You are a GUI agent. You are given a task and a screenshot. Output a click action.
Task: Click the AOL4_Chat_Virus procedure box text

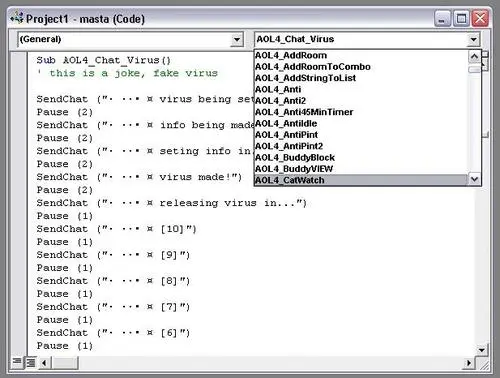(x=295, y=39)
